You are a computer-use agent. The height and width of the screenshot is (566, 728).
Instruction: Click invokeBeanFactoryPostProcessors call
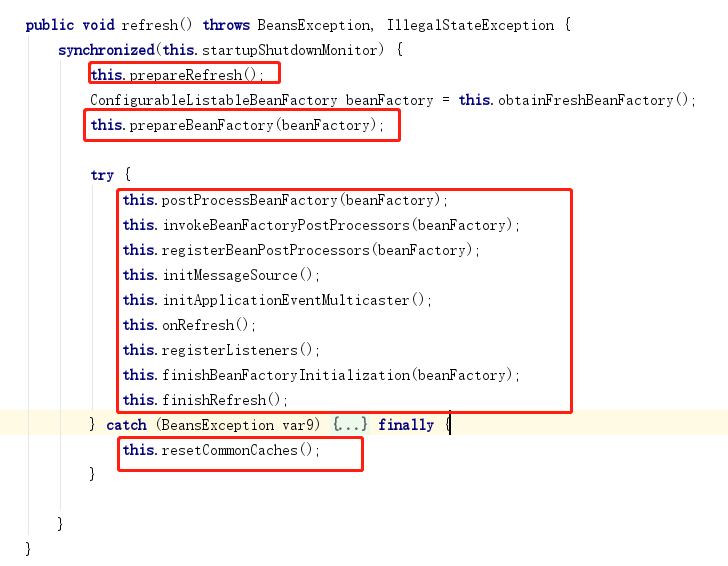[338, 225]
